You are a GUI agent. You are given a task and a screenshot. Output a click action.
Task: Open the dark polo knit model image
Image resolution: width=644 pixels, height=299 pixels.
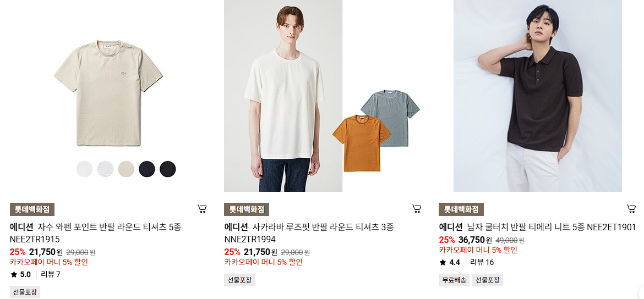click(x=538, y=96)
